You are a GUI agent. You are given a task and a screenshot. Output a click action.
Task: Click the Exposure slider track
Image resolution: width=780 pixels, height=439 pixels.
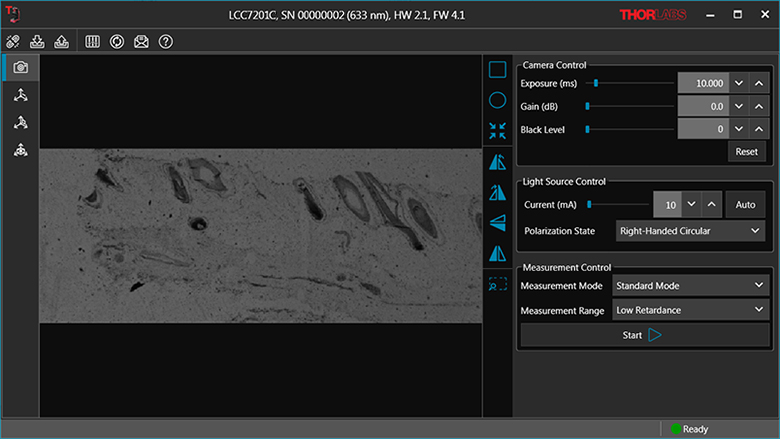point(630,83)
